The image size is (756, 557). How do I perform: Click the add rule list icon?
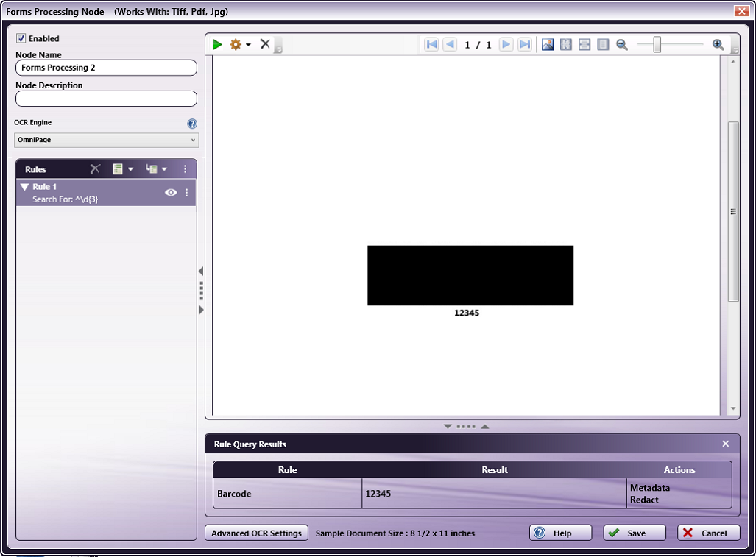[118, 168]
